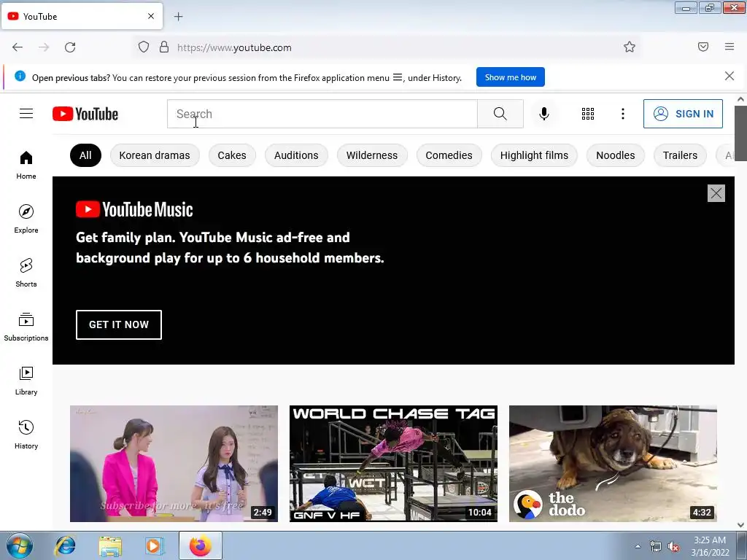The image size is (747, 560).
Task: Click the YouTube Music logo in banner
Action: click(134, 209)
